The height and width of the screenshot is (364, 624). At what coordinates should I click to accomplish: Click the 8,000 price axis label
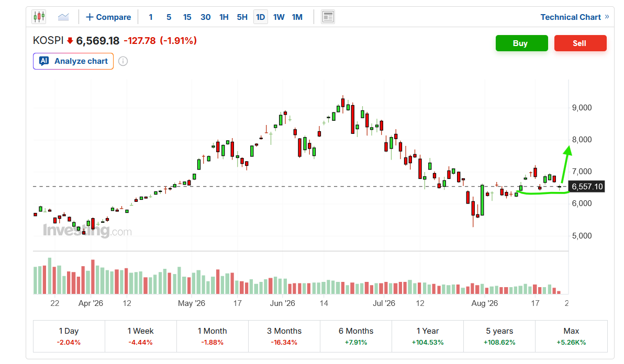(x=582, y=140)
